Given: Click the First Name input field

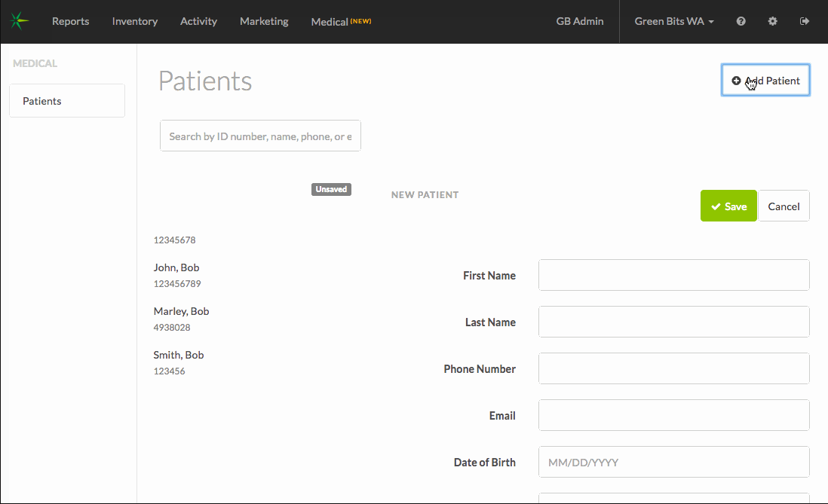Looking at the screenshot, I should click(x=673, y=275).
